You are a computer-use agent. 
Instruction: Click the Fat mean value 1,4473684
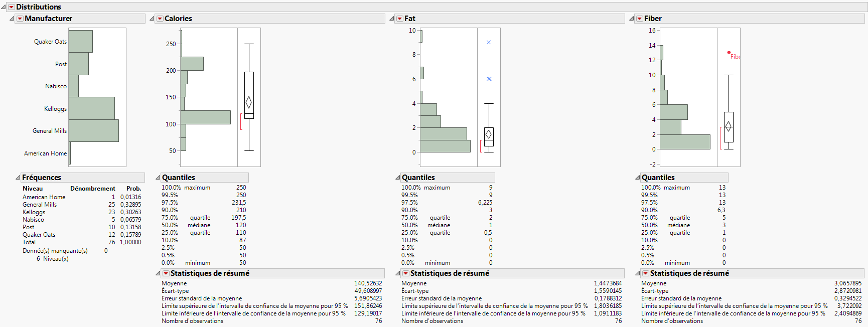tap(608, 283)
